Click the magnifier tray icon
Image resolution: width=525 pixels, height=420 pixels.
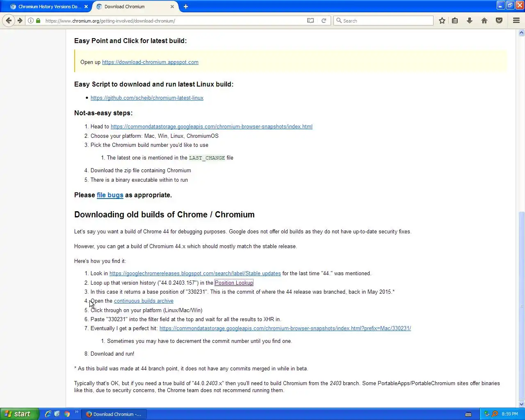click(x=495, y=414)
